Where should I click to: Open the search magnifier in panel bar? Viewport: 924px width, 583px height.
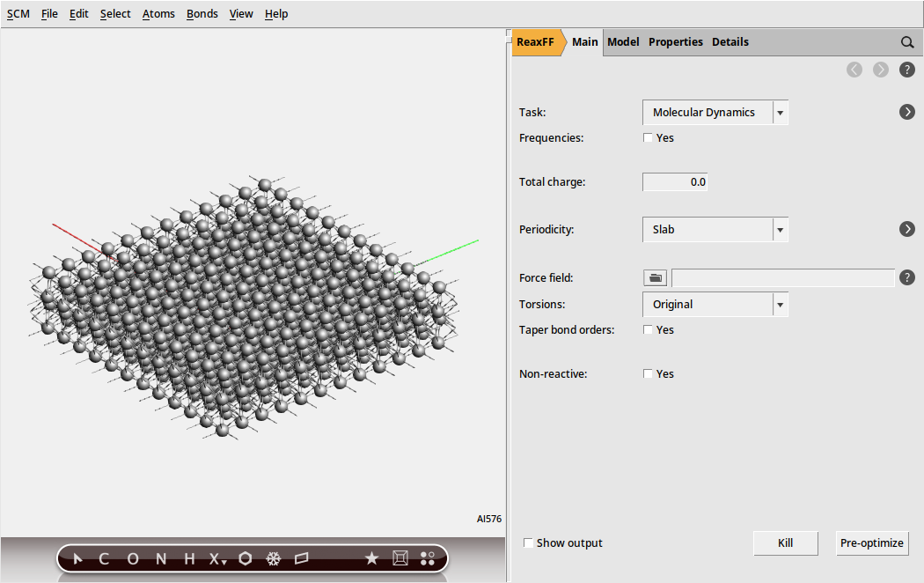(907, 42)
